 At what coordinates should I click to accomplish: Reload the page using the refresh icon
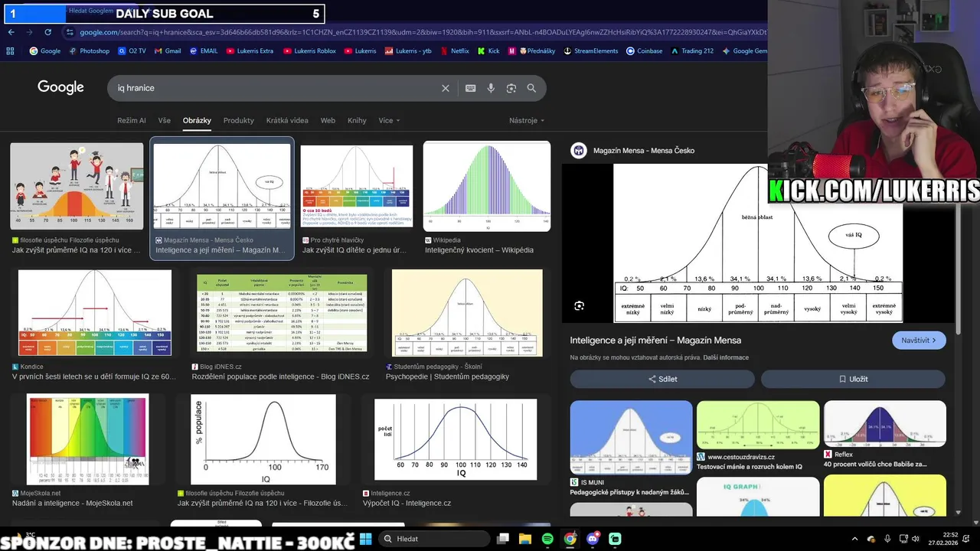tap(47, 32)
